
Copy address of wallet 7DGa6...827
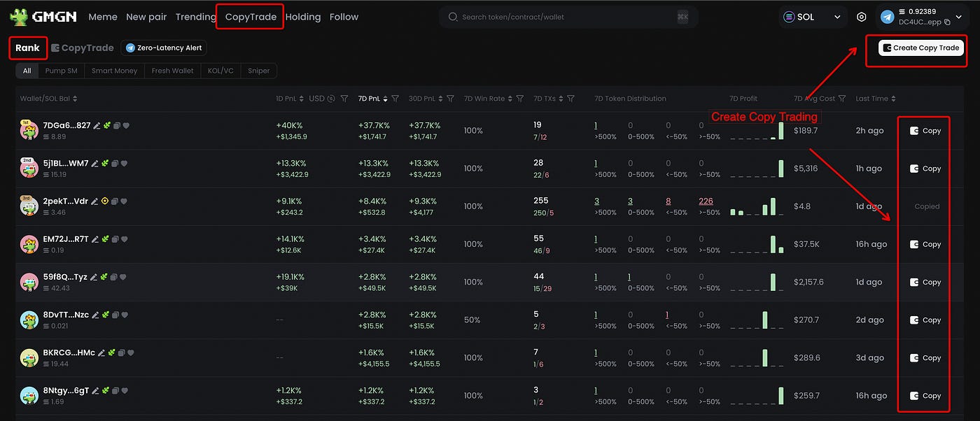(x=117, y=126)
